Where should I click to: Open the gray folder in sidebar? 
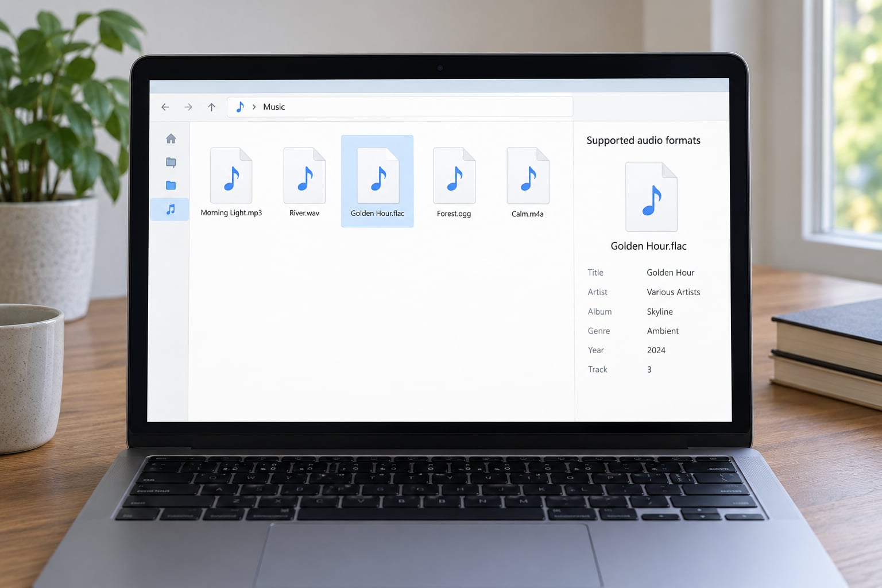tap(171, 162)
